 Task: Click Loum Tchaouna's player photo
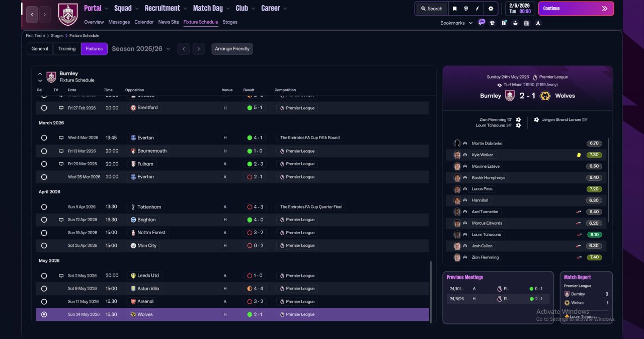point(457,235)
